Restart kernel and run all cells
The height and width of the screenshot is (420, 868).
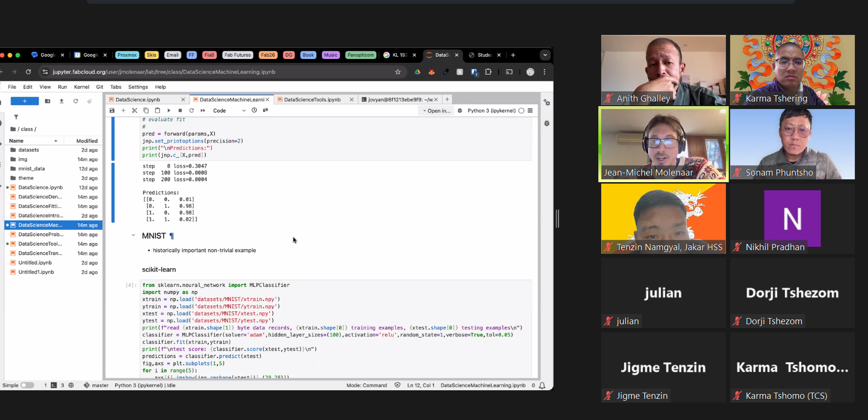coord(203,110)
